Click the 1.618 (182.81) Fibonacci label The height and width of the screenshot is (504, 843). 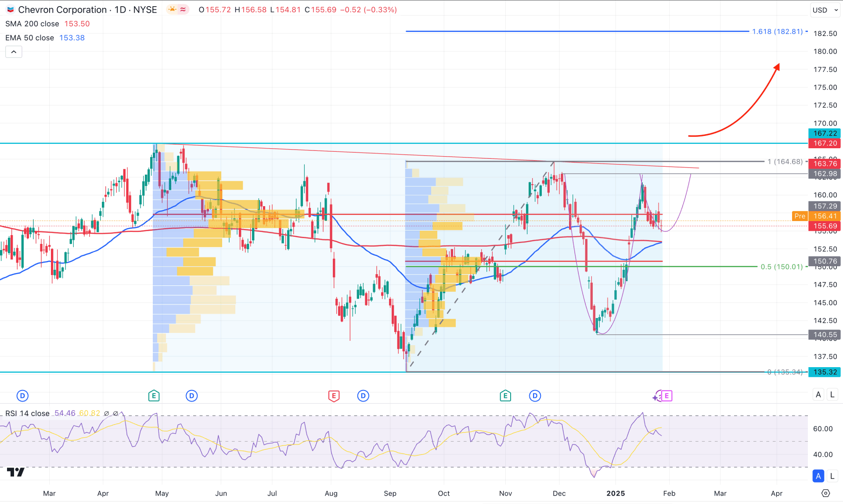point(777,32)
